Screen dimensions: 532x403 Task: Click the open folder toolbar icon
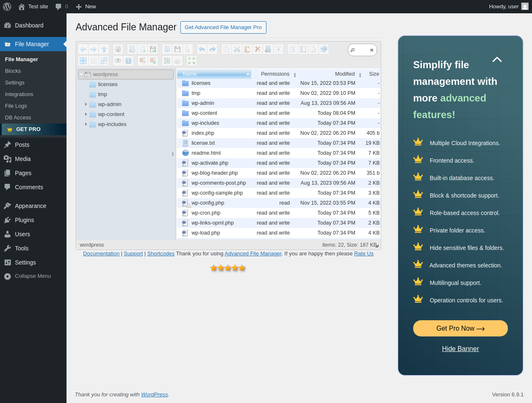[x=167, y=49]
